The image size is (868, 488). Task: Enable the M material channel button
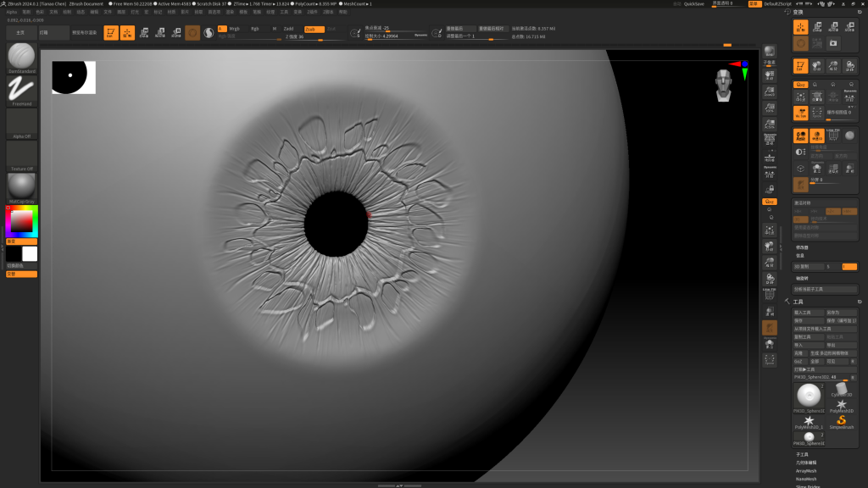coord(274,29)
